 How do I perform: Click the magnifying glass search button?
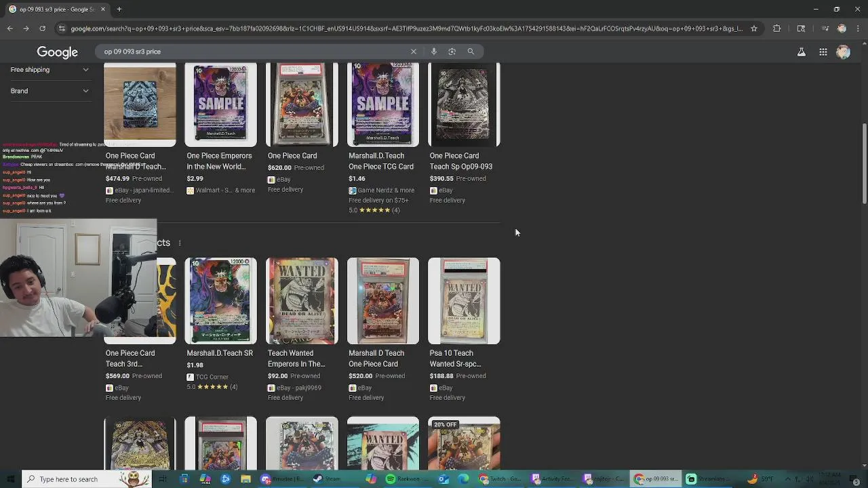coord(471,52)
